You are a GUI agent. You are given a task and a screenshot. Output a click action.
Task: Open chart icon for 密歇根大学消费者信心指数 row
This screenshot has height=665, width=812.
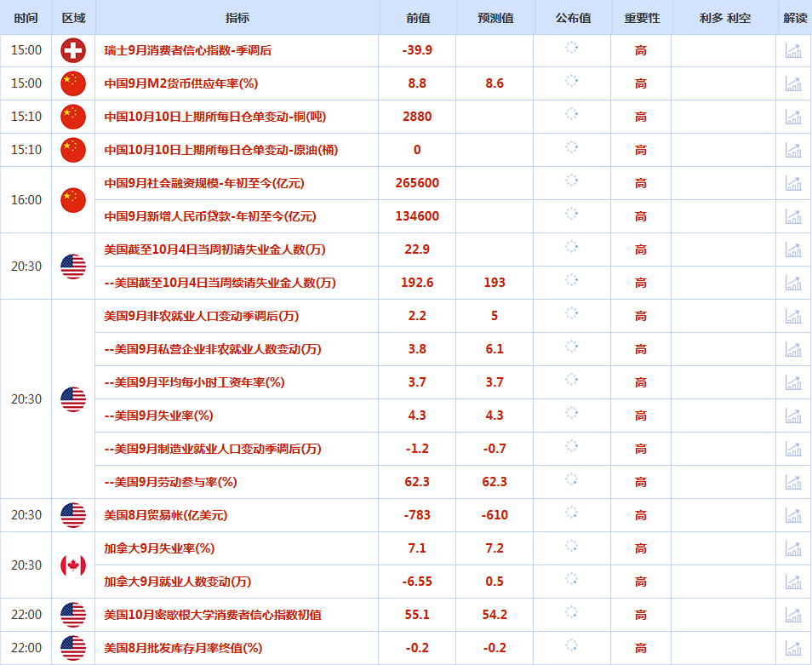[793, 614]
